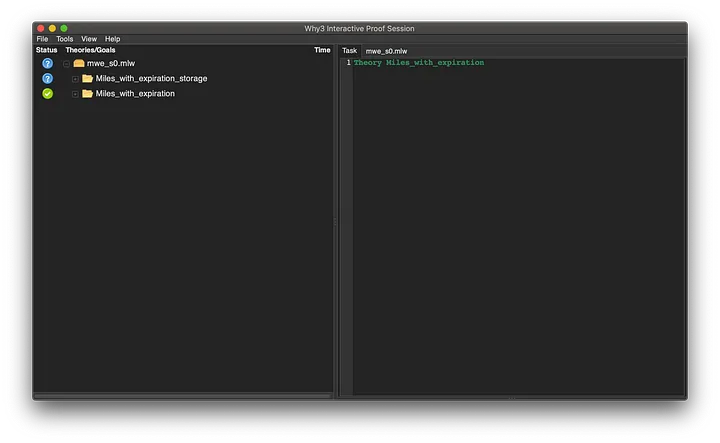Screen dimensions: 720x443
Task: Click the Time column header
Action: coord(322,50)
